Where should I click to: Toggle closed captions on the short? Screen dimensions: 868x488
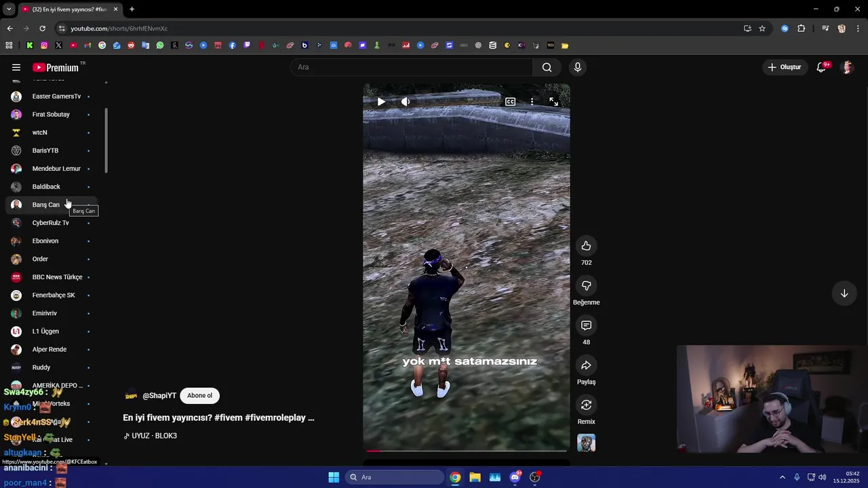[x=510, y=102]
